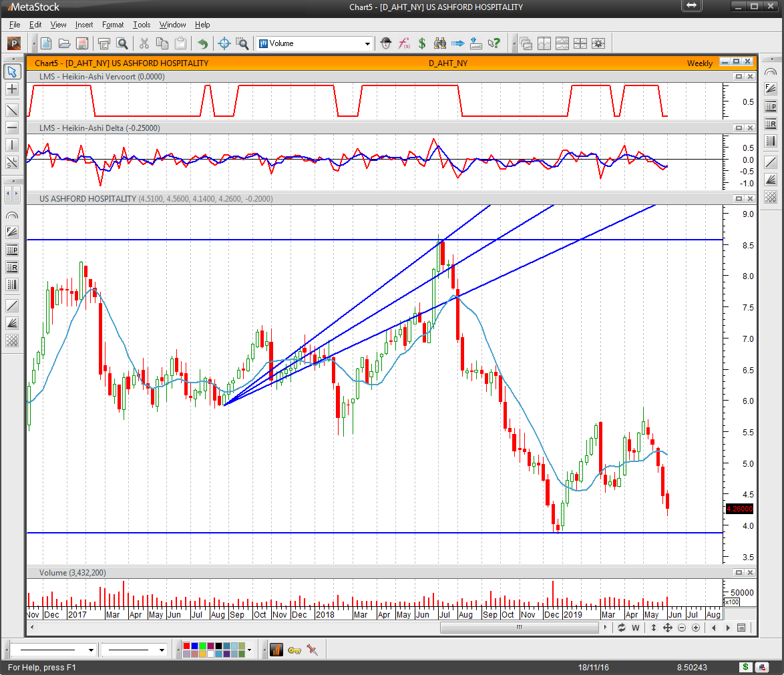Select the crosshair plus tool in left toolbar
Viewport: 784px width, 675px height.
(x=12, y=89)
